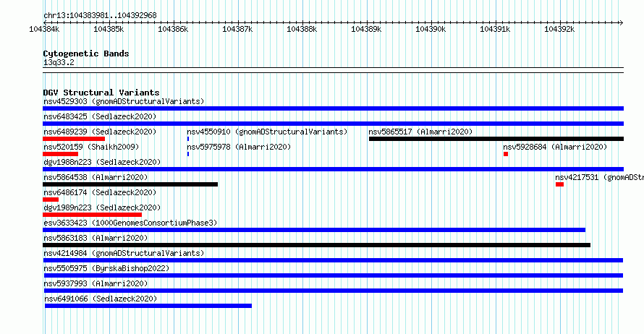
Task: Click the nsv6489239 (Sedlazeck2020) label
Action: (x=100, y=132)
